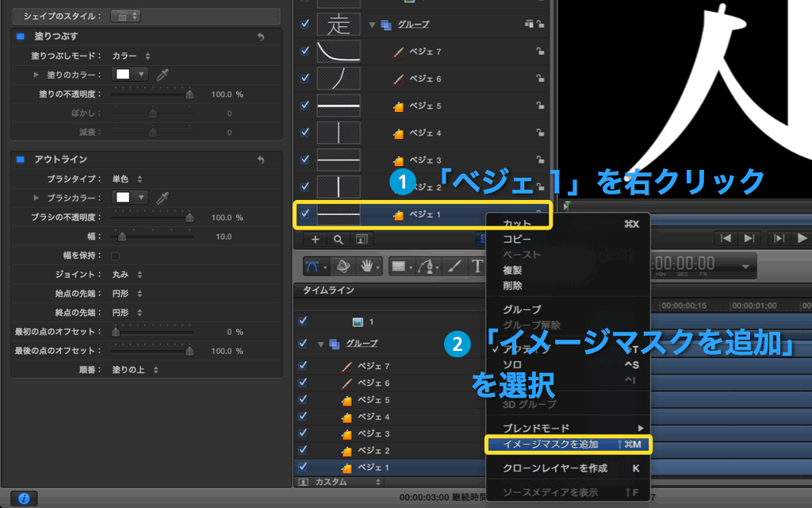Screen dimensions: 812x508
Task: Select the text T tool
Action: click(477, 267)
